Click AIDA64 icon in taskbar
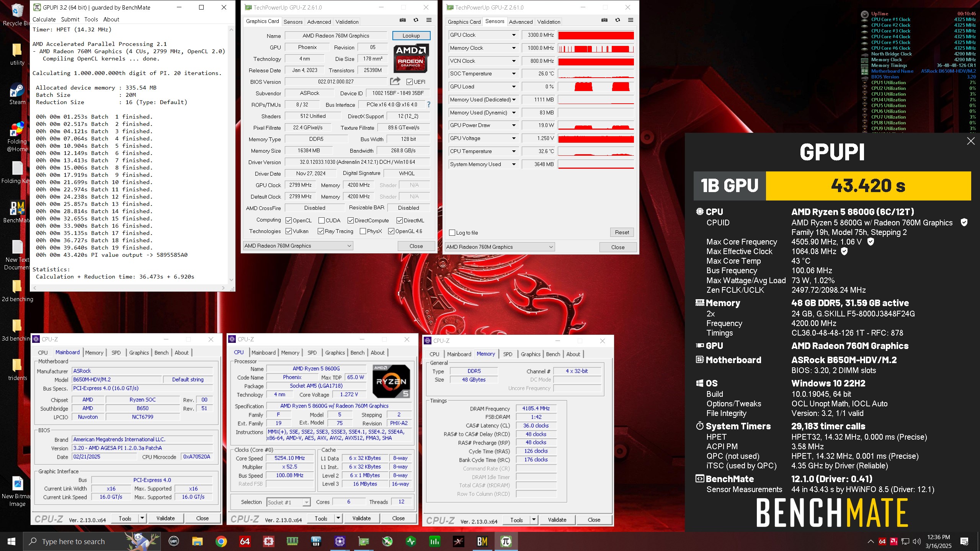This screenshot has height=551, width=980. coord(245,541)
